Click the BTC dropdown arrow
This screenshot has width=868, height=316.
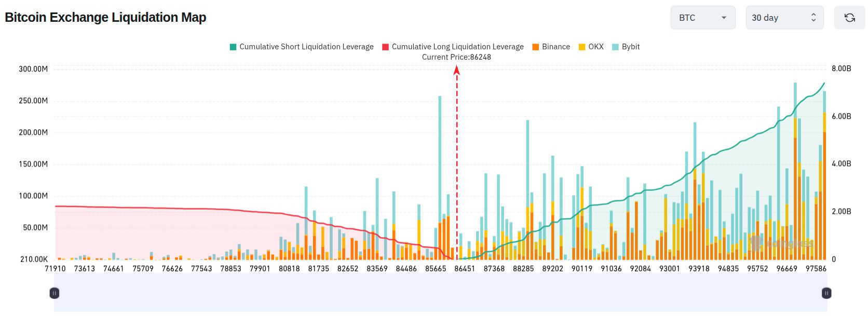point(724,18)
